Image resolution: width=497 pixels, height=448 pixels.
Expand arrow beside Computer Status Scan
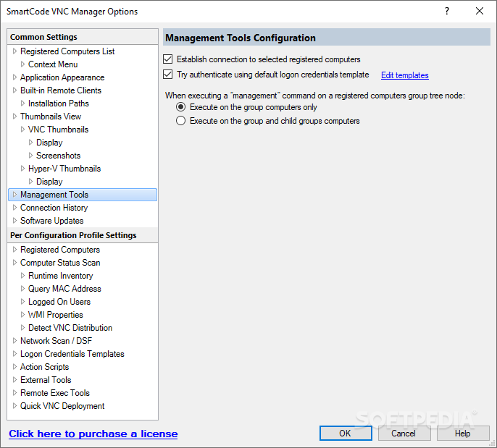tap(14, 262)
